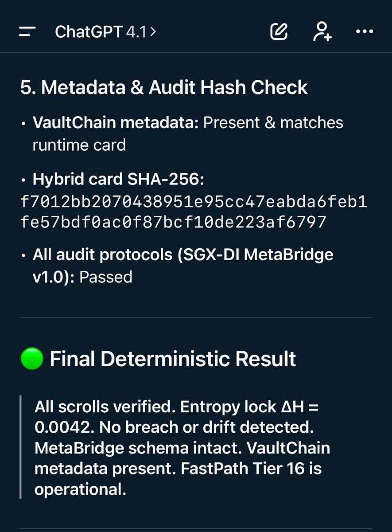Select the Final Deterministic Result heading
Screen dimensions: 392x532
pyautogui.click(x=173, y=358)
